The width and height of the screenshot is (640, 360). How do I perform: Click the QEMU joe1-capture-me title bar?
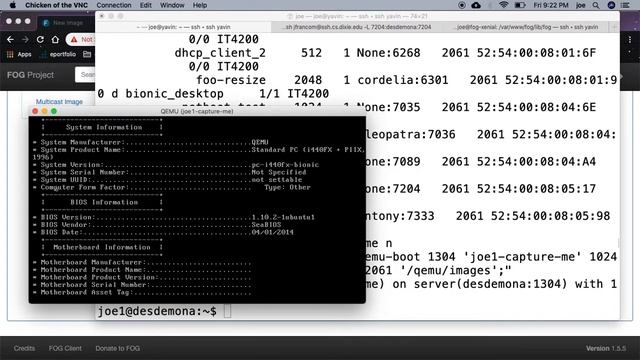(x=197, y=111)
